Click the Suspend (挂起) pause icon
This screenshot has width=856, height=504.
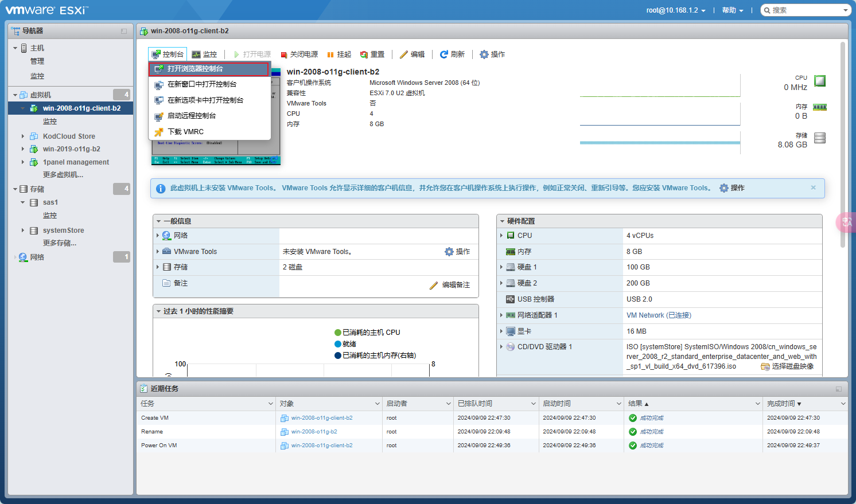(330, 54)
